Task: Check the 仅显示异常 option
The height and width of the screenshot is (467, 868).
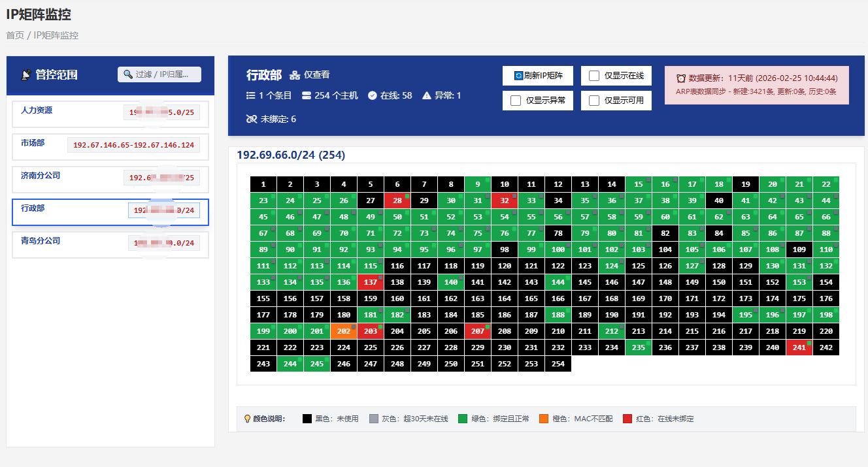Action: click(517, 100)
